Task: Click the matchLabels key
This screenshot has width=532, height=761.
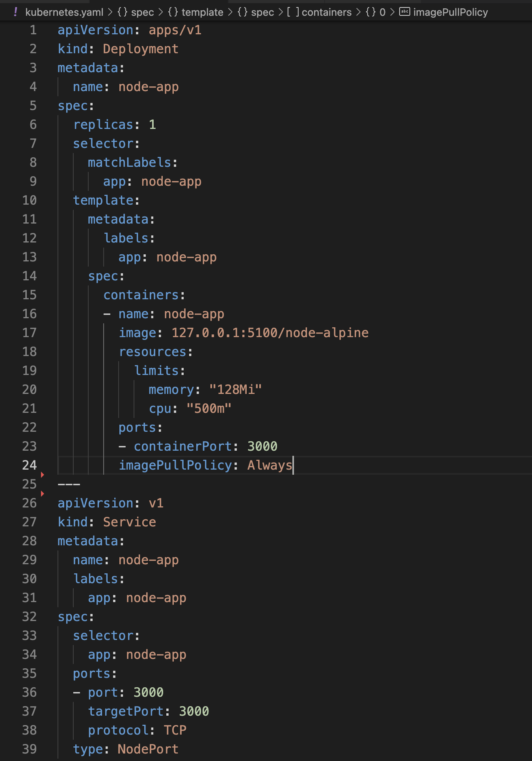Action: pyautogui.click(x=130, y=162)
